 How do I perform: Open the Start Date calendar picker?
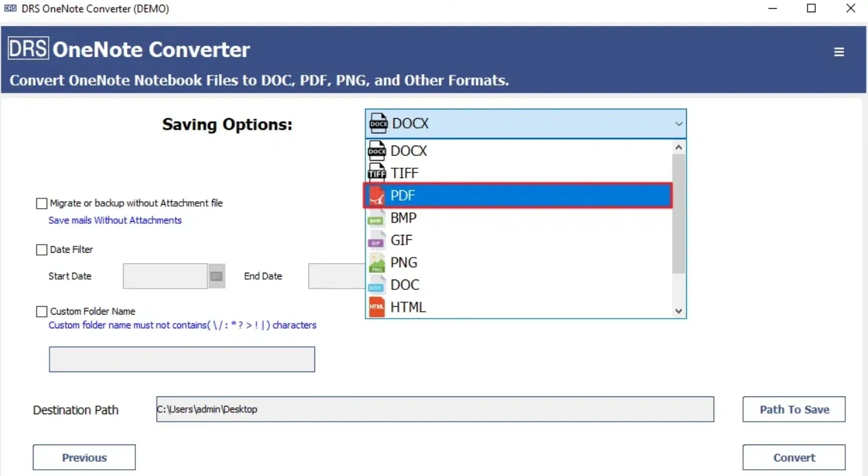(x=216, y=276)
